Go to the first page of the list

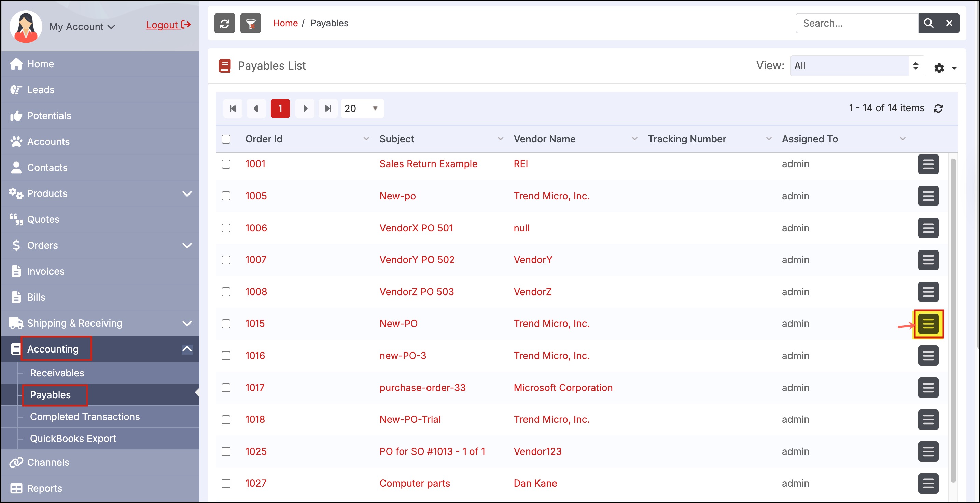pyautogui.click(x=233, y=109)
